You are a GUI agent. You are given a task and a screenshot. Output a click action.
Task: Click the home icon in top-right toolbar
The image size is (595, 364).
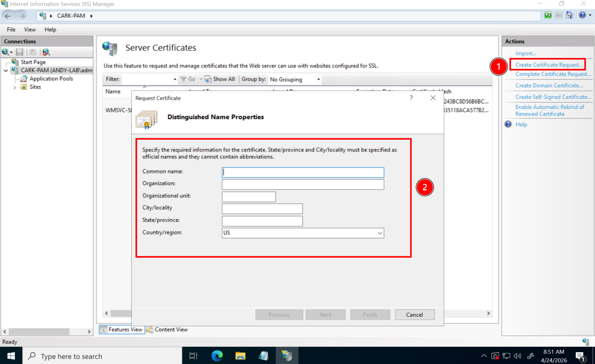(569, 15)
